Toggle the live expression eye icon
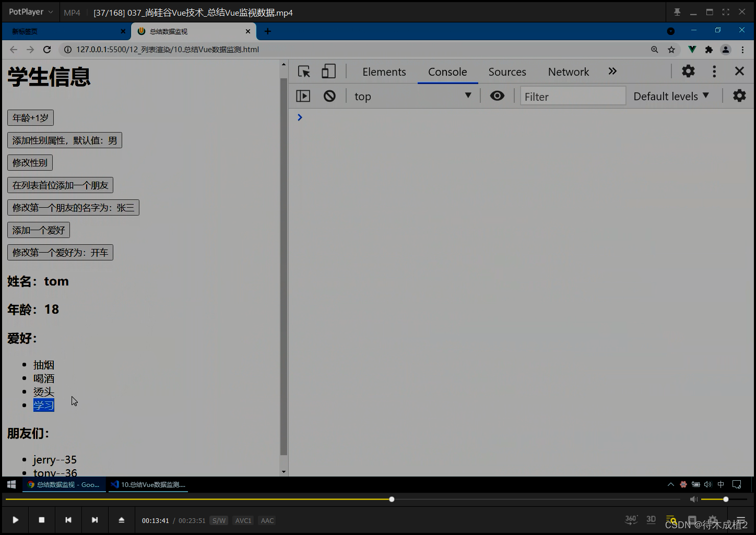 [497, 96]
